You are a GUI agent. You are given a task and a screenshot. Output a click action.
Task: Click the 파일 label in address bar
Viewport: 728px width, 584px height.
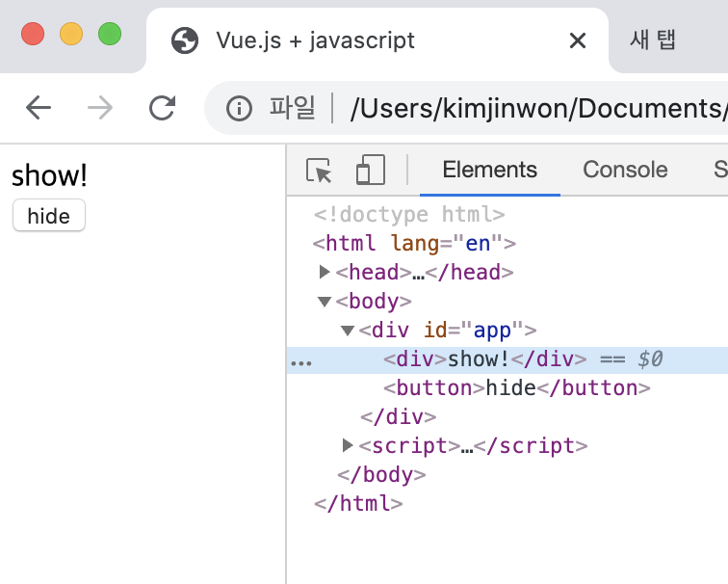(292, 107)
